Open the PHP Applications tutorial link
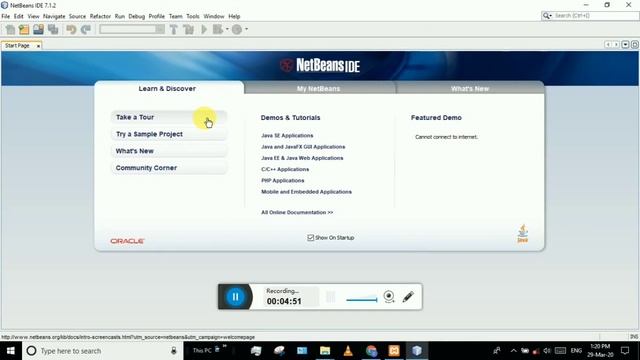640x360 pixels. 283,180
